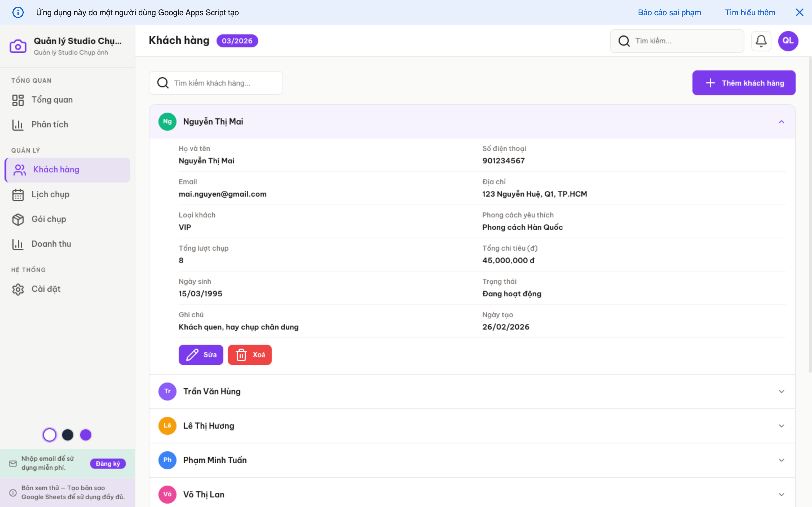Open the 03/2026 period badge
812x507 pixels.
[x=237, y=41]
